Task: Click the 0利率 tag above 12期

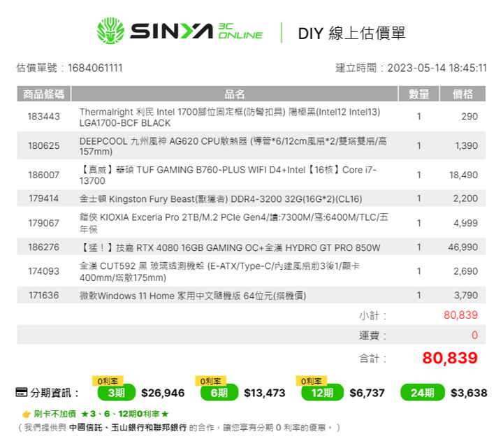Action: coord(311,381)
